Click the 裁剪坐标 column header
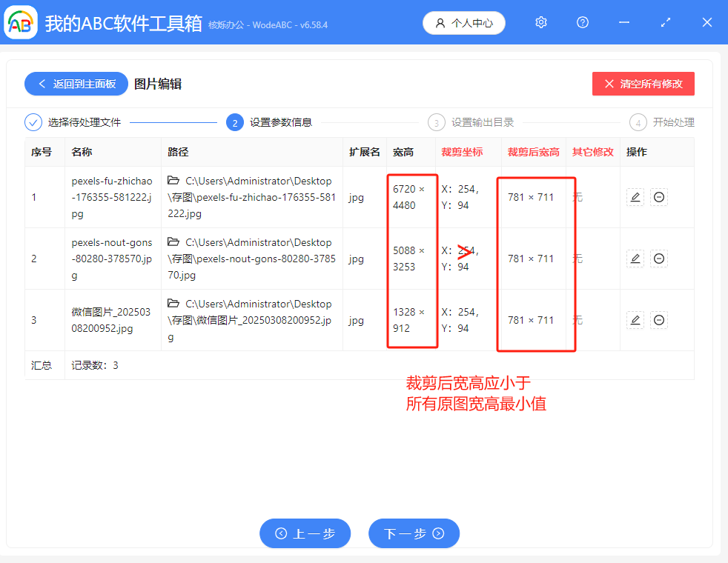This screenshot has width=728, height=563. (460, 152)
